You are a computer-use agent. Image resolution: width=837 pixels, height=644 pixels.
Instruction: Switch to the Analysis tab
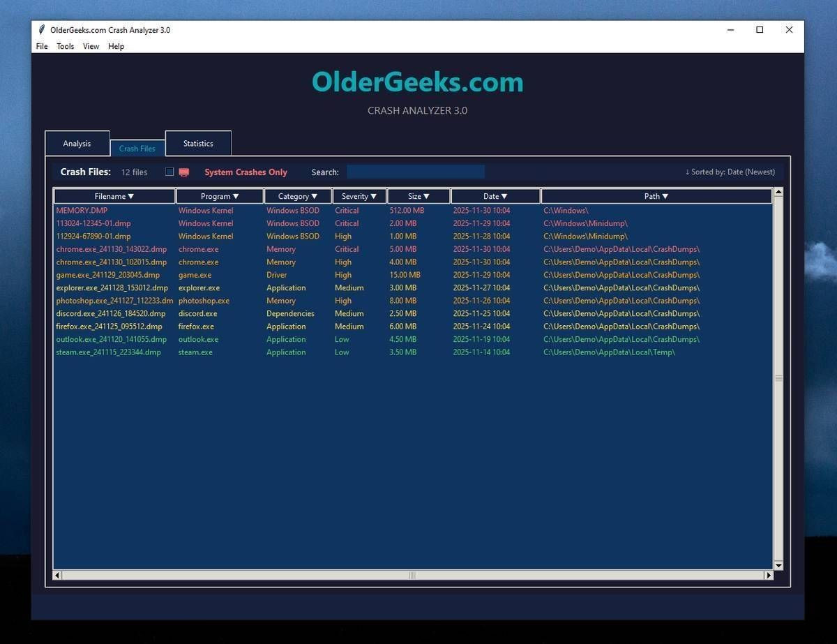[x=77, y=144]
